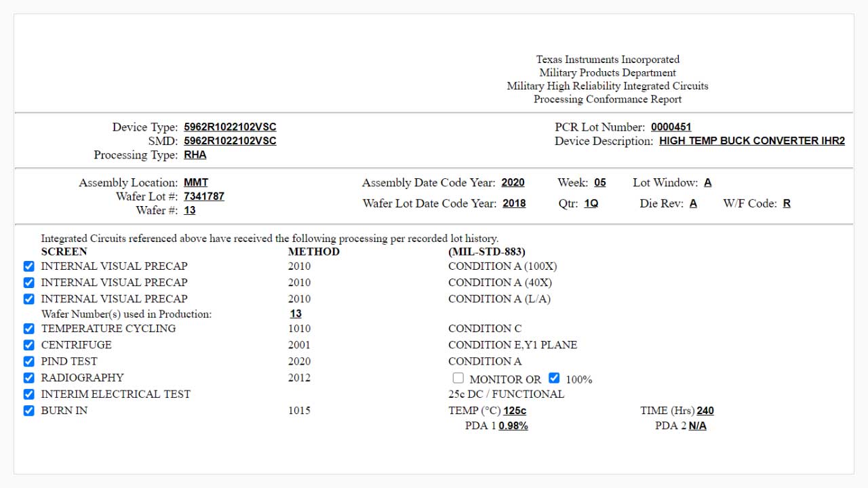
Task: Click method number 2001
Action: (299, 345)
